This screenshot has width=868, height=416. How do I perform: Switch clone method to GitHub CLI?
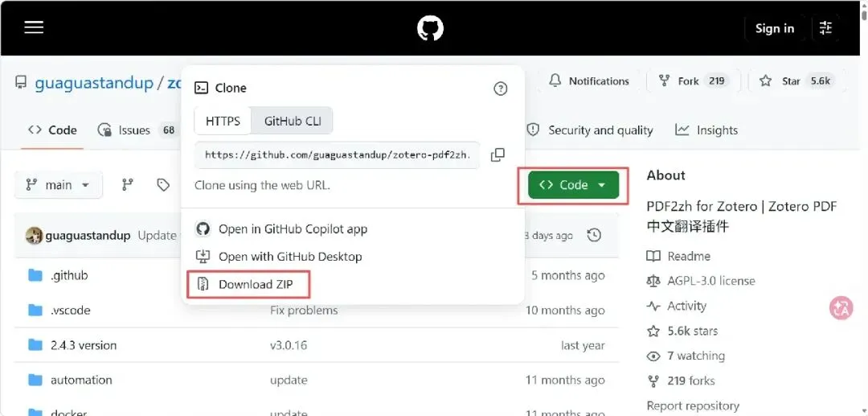[293, 121]
